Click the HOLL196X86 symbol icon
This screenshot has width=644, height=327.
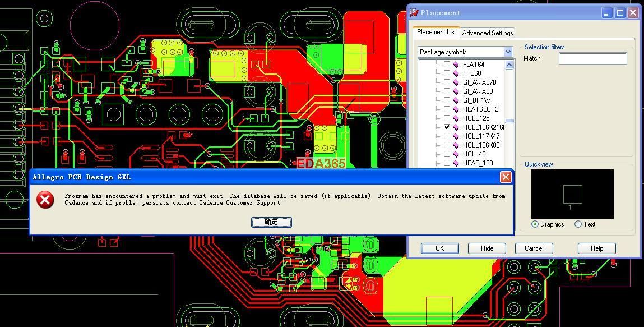(x=456, y=145)
